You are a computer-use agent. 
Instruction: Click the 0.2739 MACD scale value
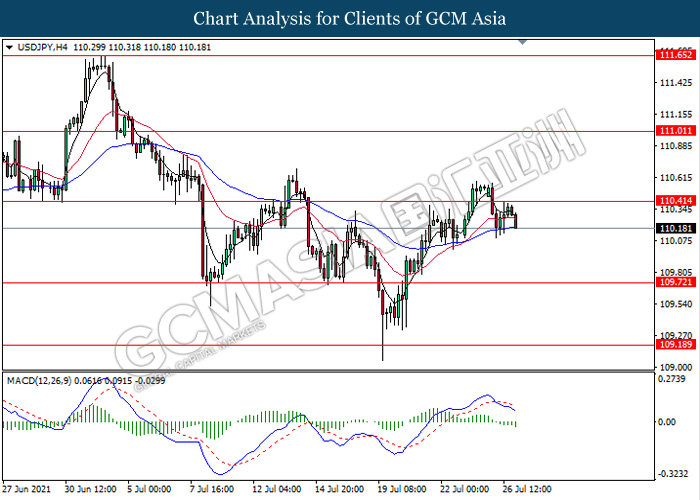click(x=672, y=379)
